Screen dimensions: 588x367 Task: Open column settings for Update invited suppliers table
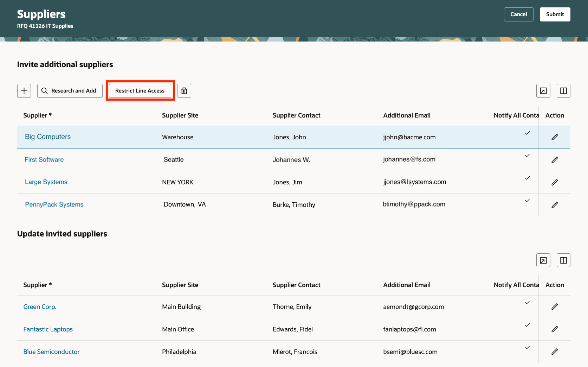point(563,260)
